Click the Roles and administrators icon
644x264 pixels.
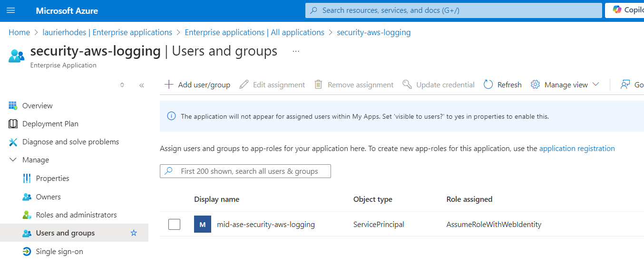pos(27,215)
